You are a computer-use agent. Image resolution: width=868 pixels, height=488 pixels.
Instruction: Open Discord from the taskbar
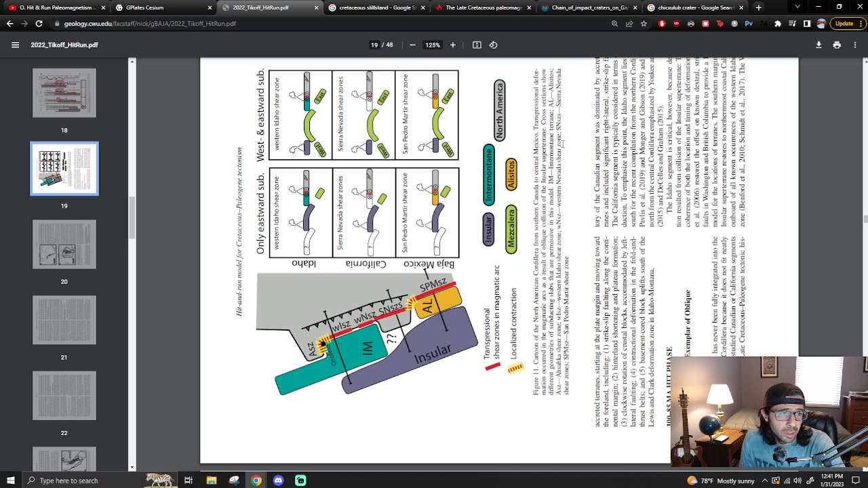tap(279, 481)
